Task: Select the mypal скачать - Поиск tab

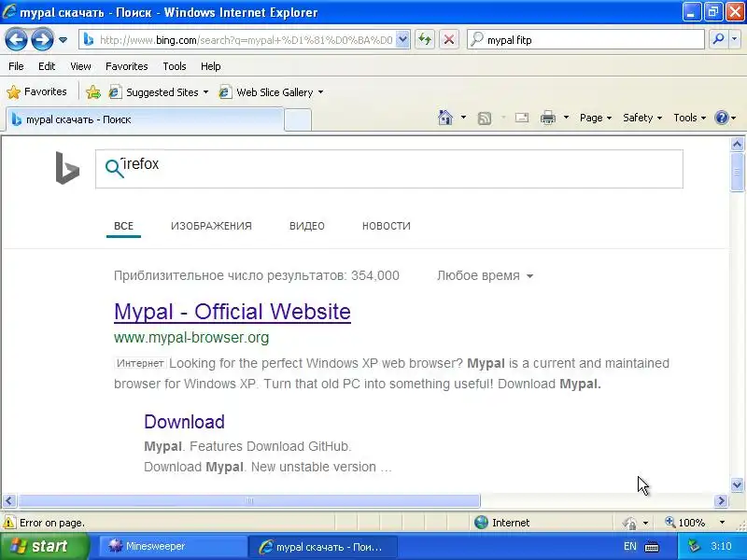Action: pos(145,119)
